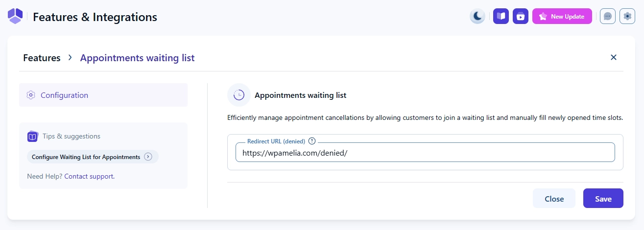Click the arrow circle beside Configure Waiting List

[x=148, y=157]
